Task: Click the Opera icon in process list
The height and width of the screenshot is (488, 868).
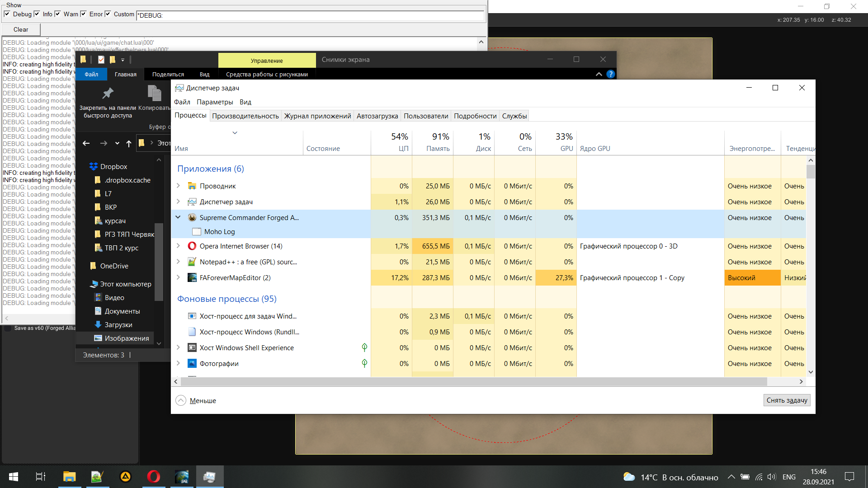Action: click(192, 246)
